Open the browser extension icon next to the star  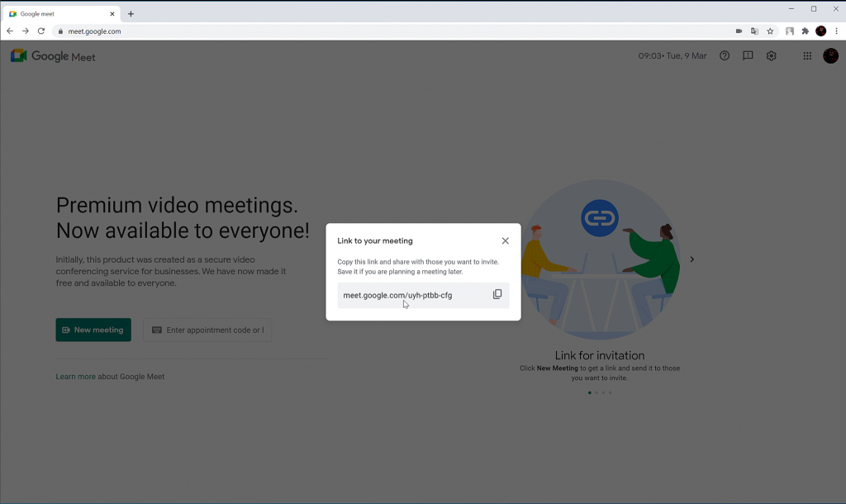point(789,31)
